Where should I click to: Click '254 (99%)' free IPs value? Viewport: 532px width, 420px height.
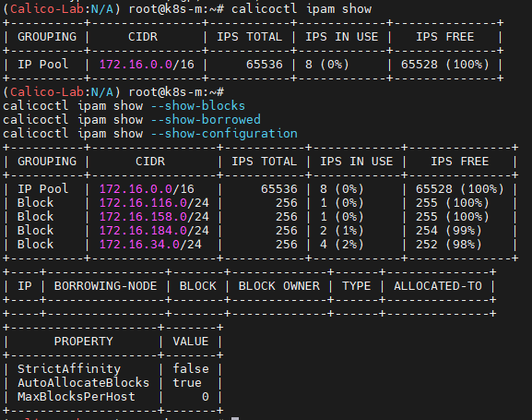tap(448, 231)
